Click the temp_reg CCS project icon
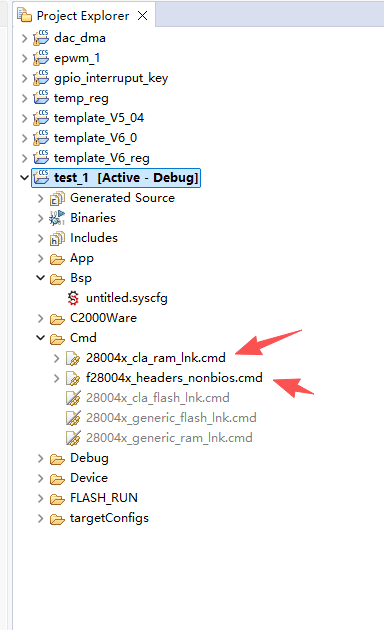384x630 pixels. (x=41, y=98)
